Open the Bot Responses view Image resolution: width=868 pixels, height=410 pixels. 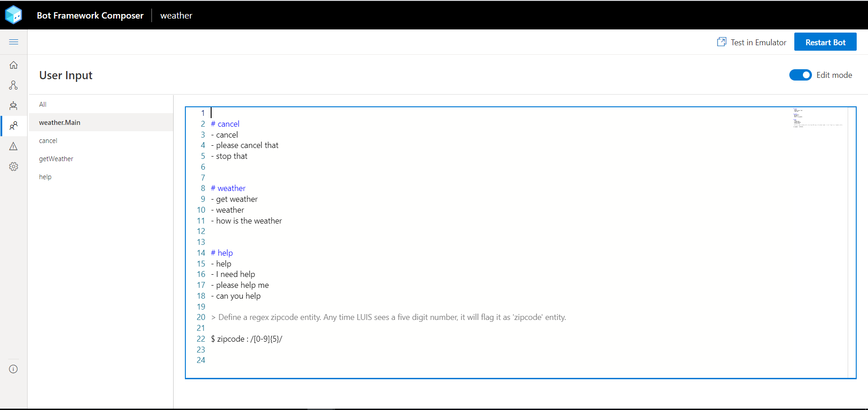[x=14, y=105]
